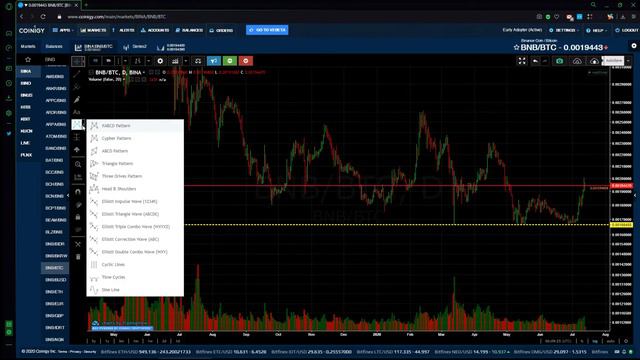Toggle magnet mode icon
The width and height of the screenshot is (640, 360).
[78, 191]
